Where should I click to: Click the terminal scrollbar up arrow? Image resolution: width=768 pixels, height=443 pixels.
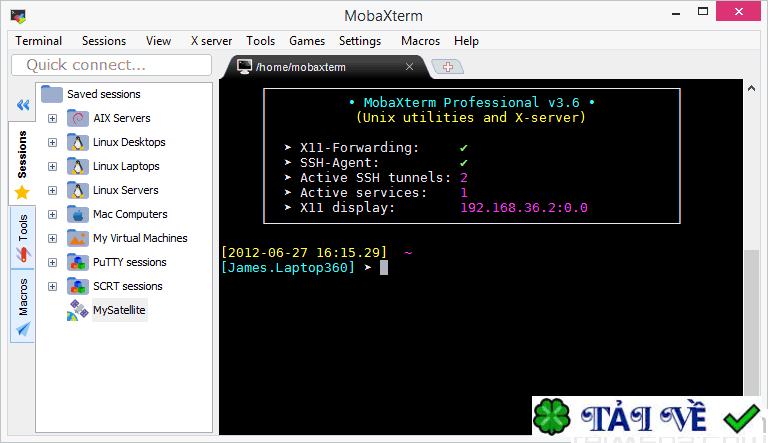point(751,89)
